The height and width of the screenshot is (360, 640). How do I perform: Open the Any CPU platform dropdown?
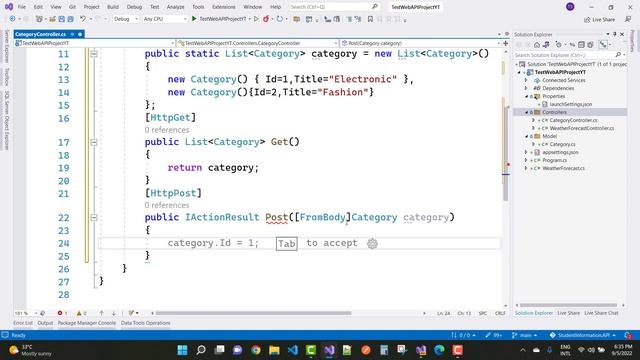(x=165, y=19)
